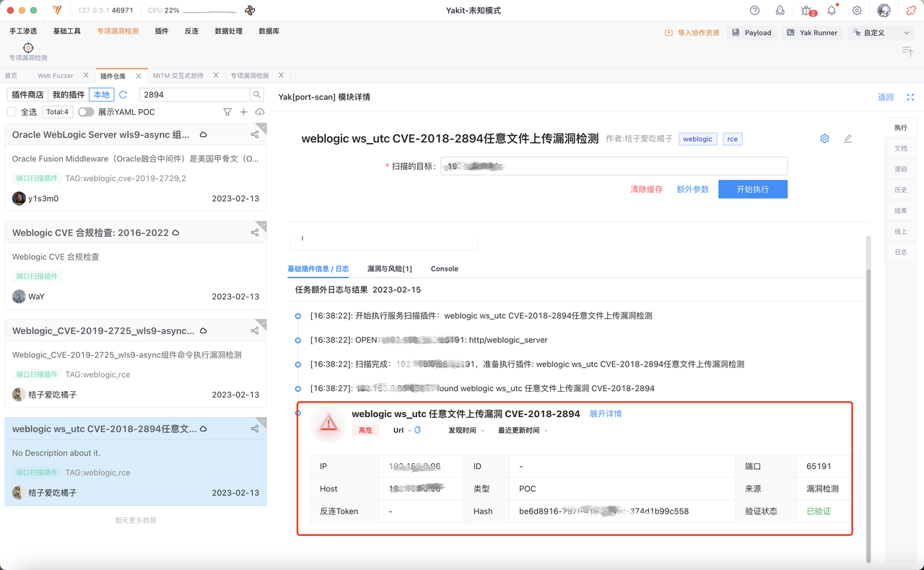Click the rocket icon in top bar

pyautogui.click(x=780, y=11)
